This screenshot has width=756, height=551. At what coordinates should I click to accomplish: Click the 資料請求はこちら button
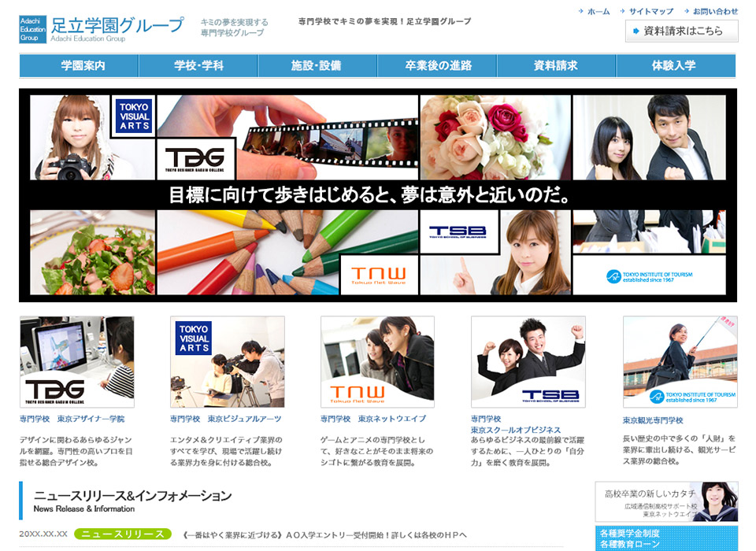click(x=682, y=31)
